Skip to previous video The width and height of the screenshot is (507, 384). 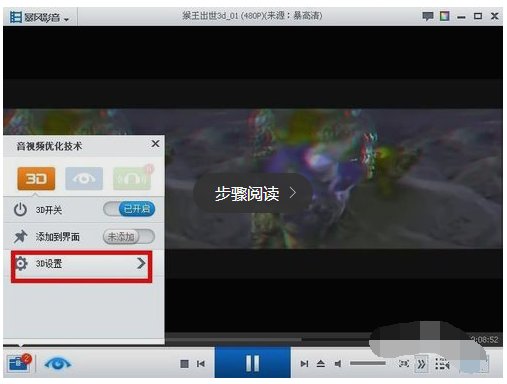tap(201, 364)
